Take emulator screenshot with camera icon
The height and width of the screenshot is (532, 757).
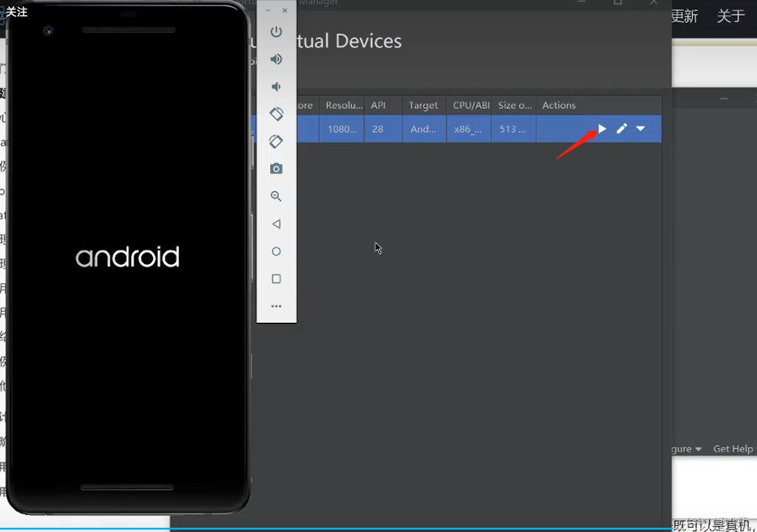276,168
